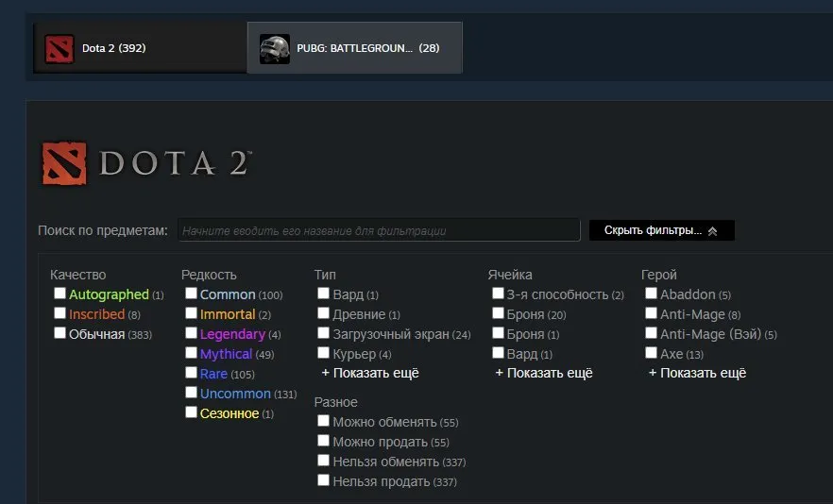Click the Герой column heading
Screen dimensions: 833x504
point(659,275)
